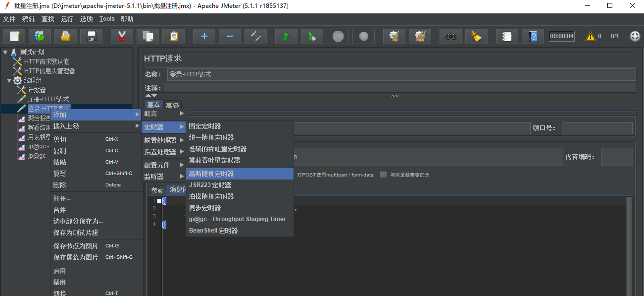The height and width of the screenshot is (296, 644).
Task: Select 注册-HTTP请求 tree item
Action: pos(49,99)
